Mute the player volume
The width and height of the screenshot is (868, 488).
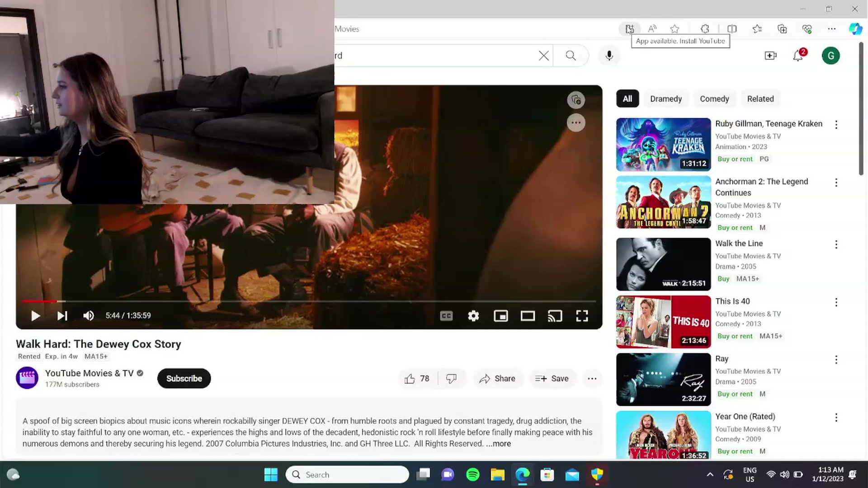89,316
